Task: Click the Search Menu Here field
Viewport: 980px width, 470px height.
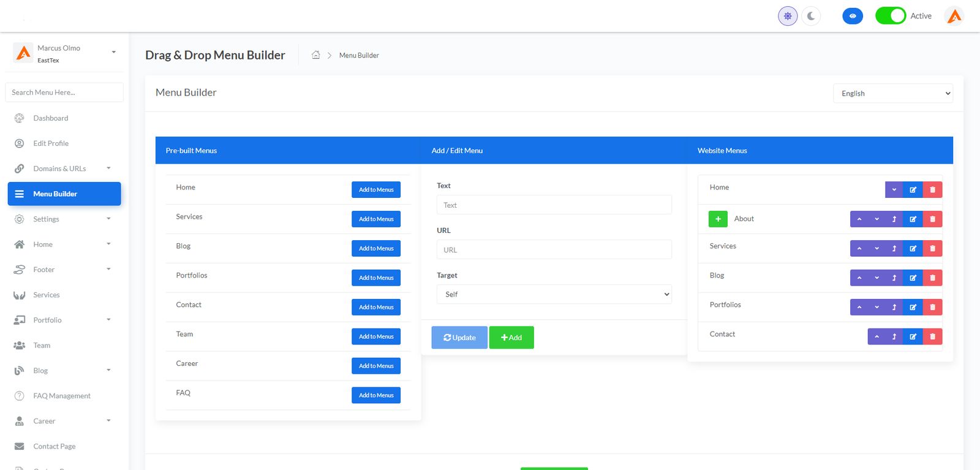Action: click(x=64, y=93)
